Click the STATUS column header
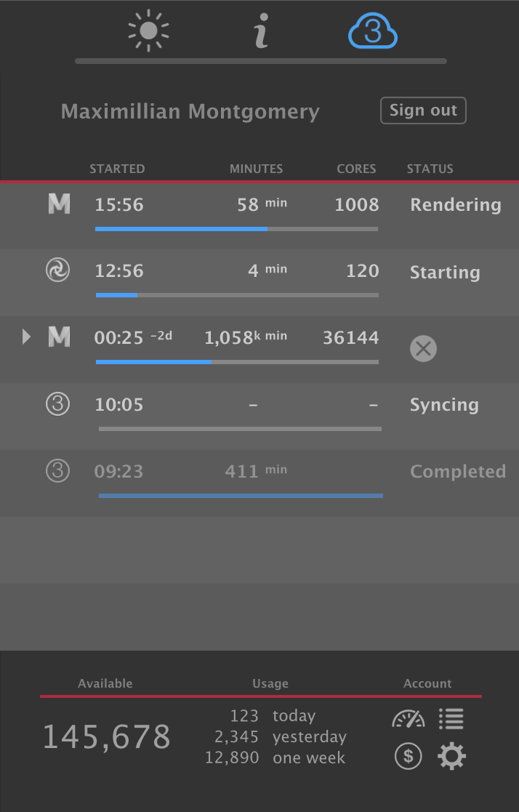 (x=430, y=169)
